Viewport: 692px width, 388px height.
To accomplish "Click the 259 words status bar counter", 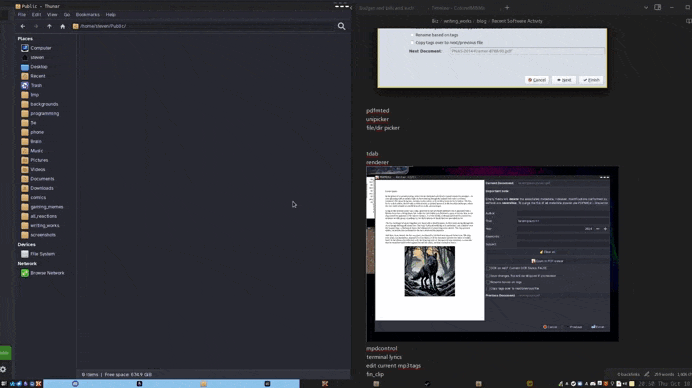I will pyautogui.click(x=663, y=374).
